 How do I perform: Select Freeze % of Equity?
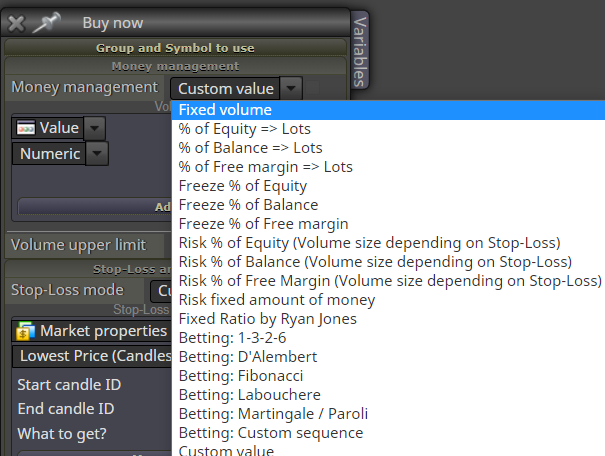(388, 186)
